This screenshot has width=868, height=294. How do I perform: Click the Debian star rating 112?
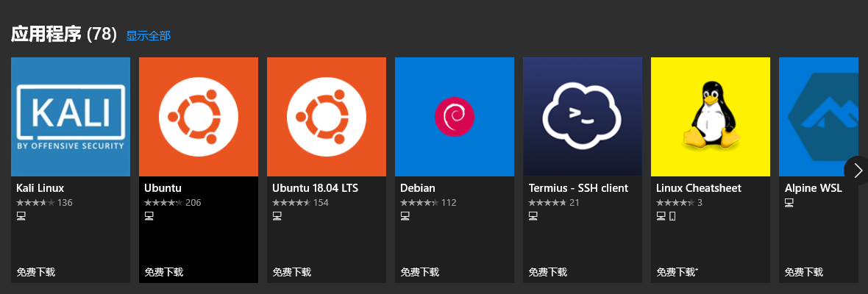[428, 203]
